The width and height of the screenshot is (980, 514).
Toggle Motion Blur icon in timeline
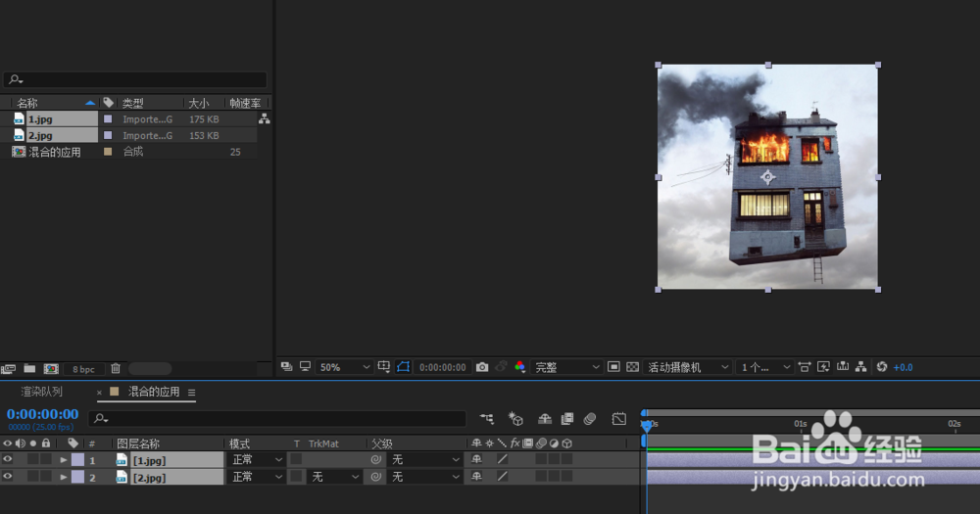(590, 418)
